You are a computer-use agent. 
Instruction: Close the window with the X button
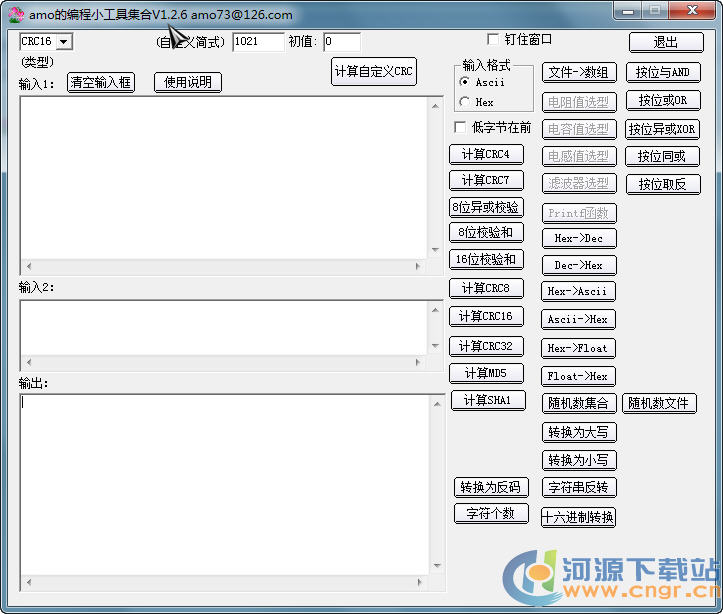click(692, 11)
